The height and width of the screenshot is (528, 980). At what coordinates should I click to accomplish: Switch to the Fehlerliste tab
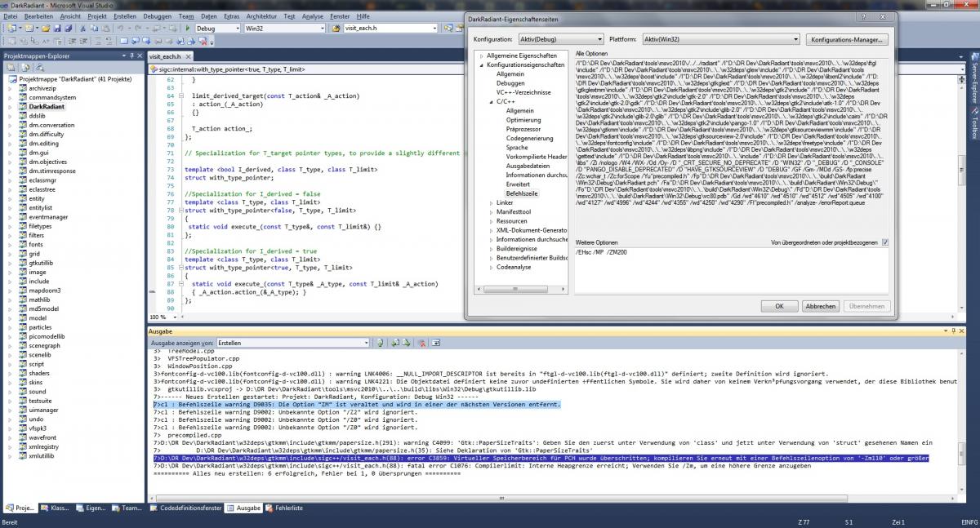coord(283,508)
